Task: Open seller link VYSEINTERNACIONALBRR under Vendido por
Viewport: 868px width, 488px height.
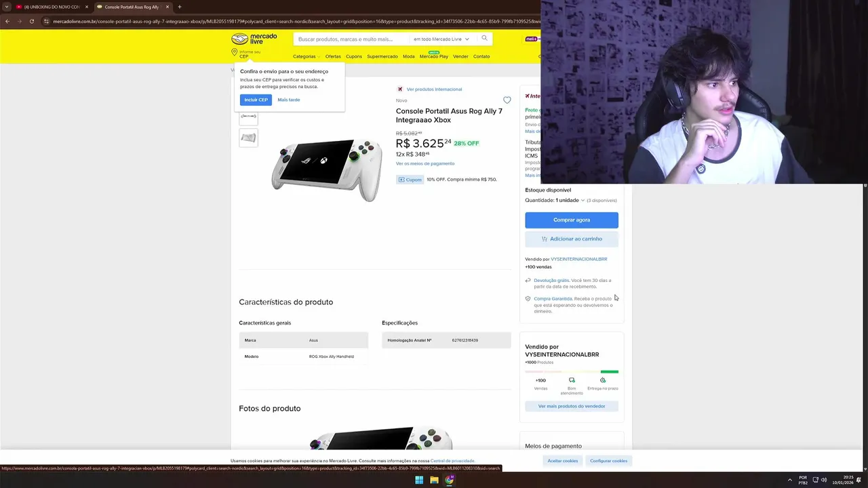Action: (x=579, y=259)
